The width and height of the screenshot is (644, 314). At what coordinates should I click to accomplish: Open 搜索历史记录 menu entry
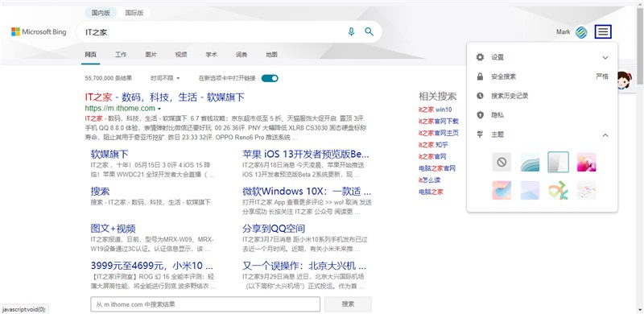click(542, 96)
